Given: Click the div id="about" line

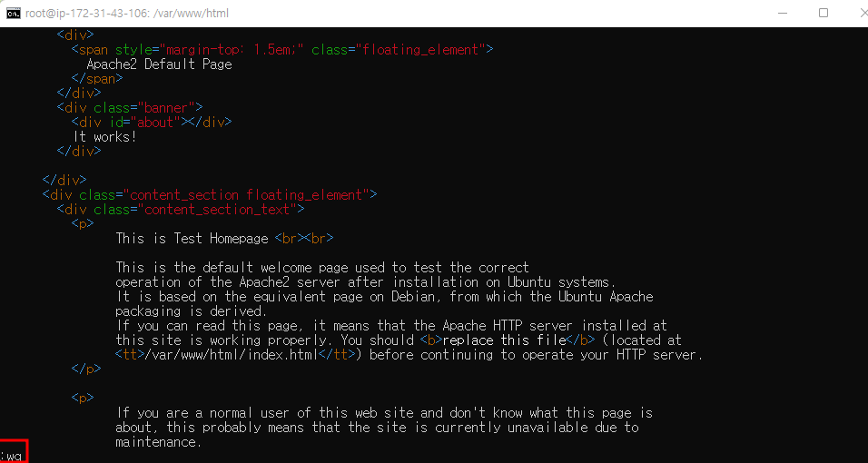Looking at the screenshot, I should 152,122.
